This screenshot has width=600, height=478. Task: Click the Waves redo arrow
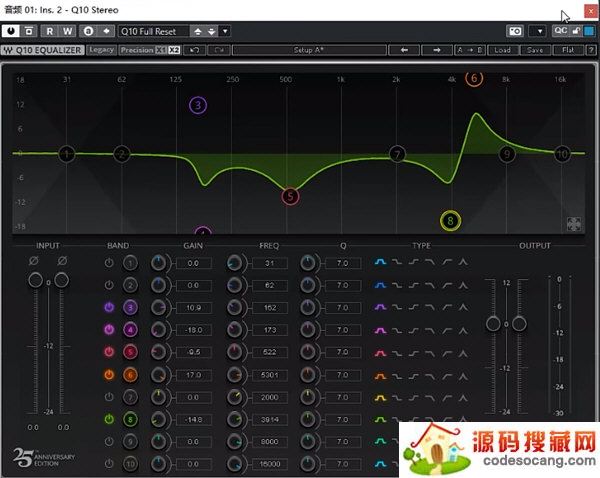(218, 50)
